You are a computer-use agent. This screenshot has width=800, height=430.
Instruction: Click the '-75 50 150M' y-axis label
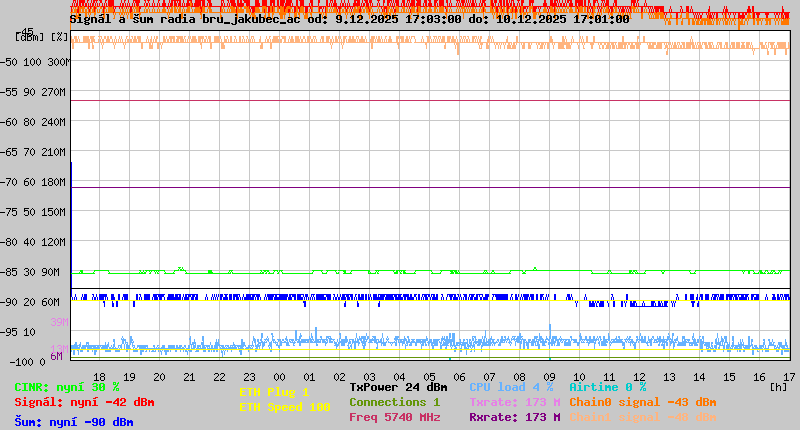point(33,212)
